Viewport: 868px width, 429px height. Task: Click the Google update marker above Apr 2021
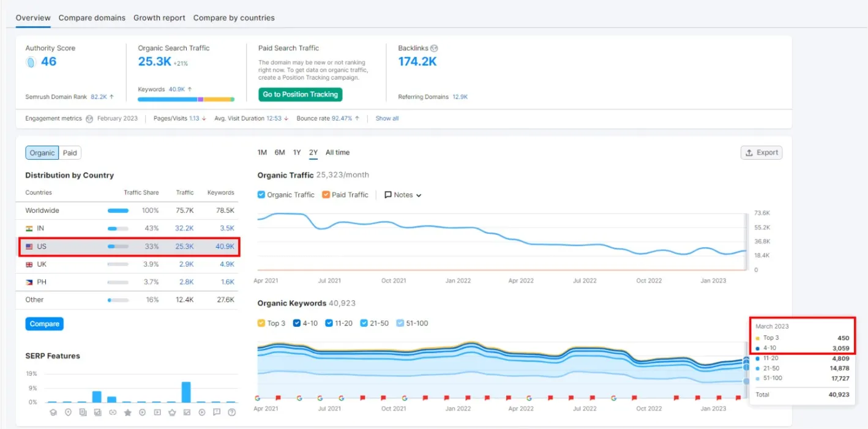(257, 398)
